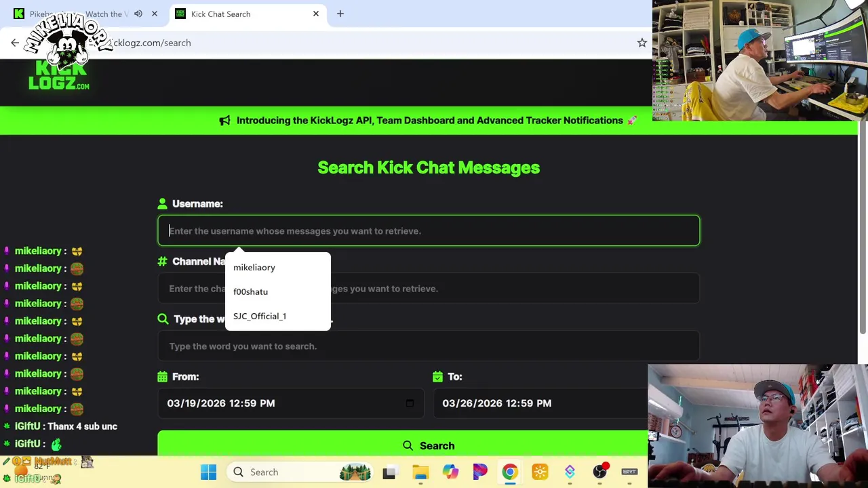Click the To date field
This screenshot has width=868, height=488.
540,403
